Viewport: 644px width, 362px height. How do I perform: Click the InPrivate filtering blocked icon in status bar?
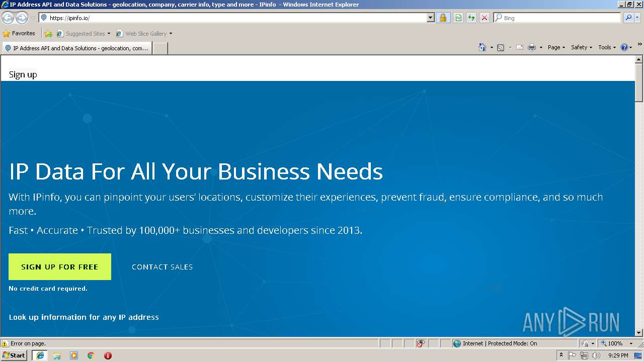tap(421, 343)
